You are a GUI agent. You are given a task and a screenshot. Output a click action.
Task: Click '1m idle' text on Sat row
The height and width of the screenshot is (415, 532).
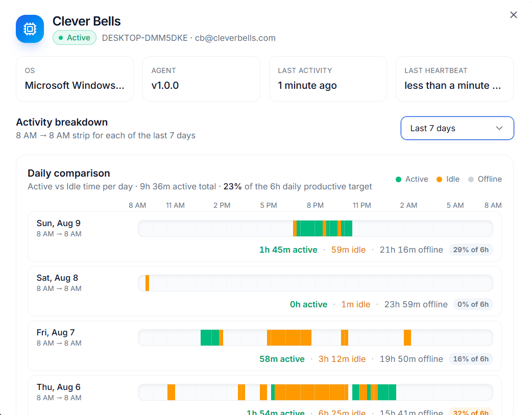click(355, 304)
